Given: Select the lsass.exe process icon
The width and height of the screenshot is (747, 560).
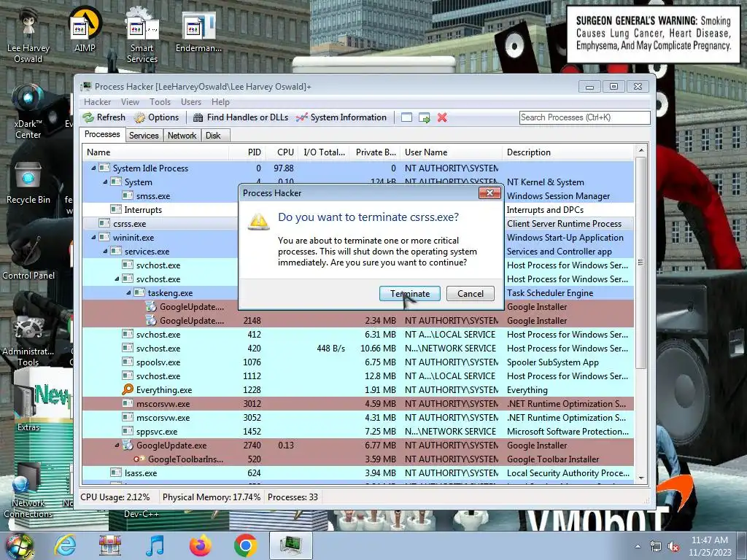Looking at the screenshot, I should click(x=116, y=472).
